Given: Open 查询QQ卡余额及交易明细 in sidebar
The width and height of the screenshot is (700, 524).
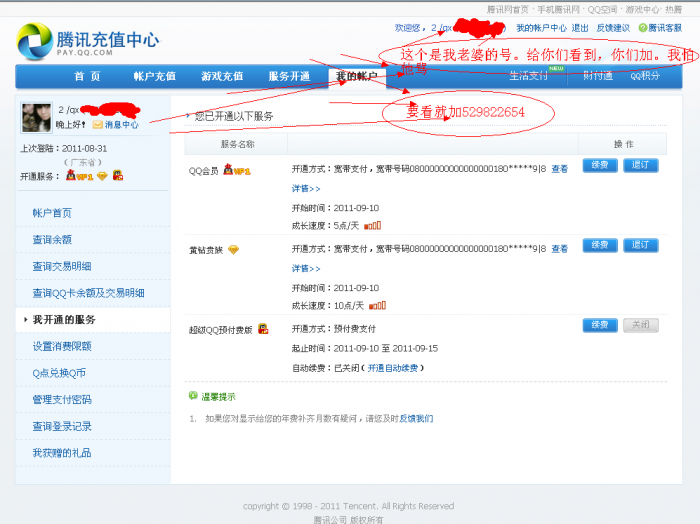Looking at the screenshot, I should click(x=88, y=293).
